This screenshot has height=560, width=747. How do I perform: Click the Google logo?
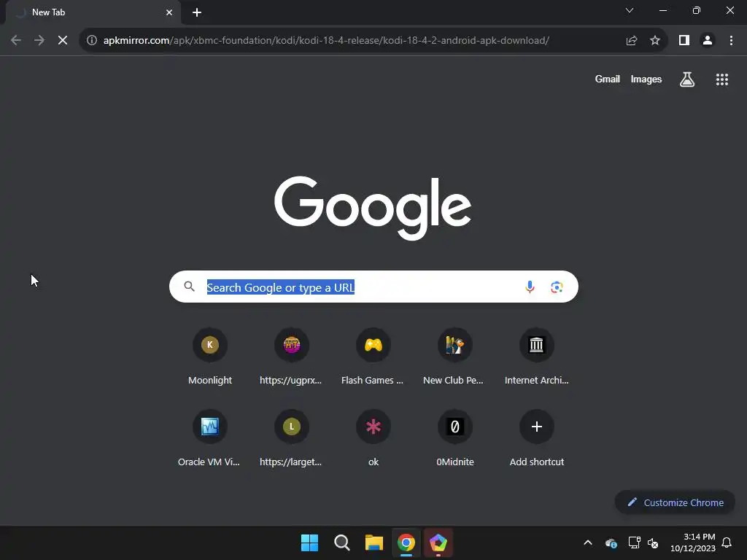click(373, 208)
